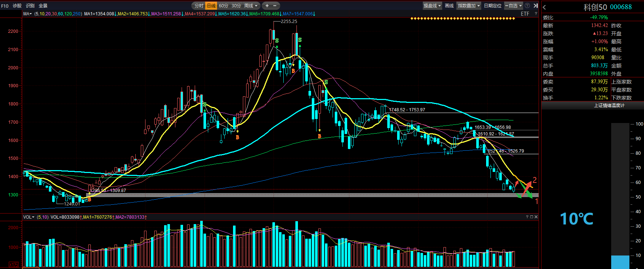Open VOL panel help question mark

click(527, 217)
